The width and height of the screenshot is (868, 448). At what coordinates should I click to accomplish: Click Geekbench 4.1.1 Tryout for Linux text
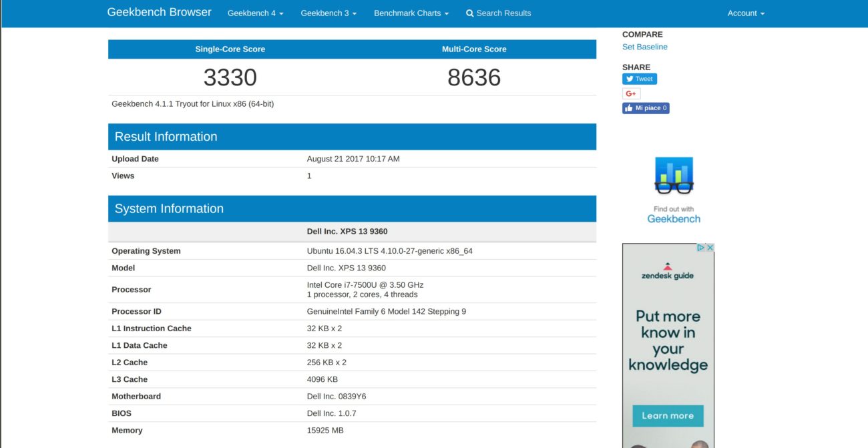pos(193,104)
